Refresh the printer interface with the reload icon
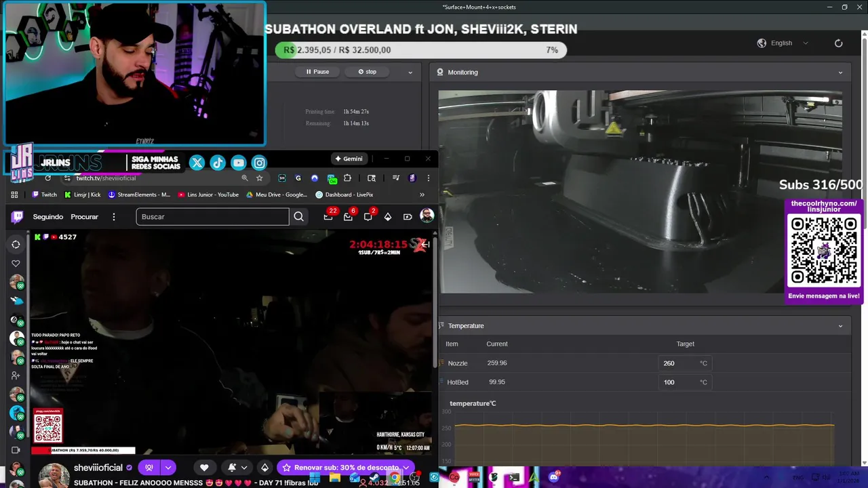 (838, 43)
